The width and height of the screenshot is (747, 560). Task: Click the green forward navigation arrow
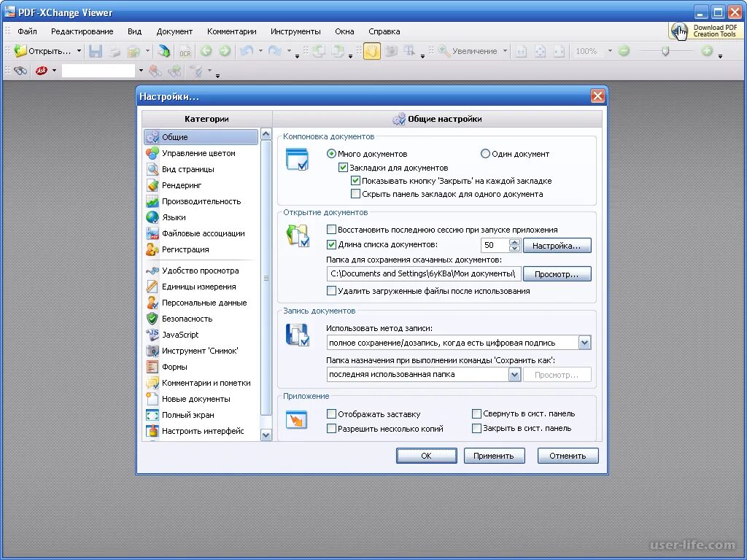point(225,51)
